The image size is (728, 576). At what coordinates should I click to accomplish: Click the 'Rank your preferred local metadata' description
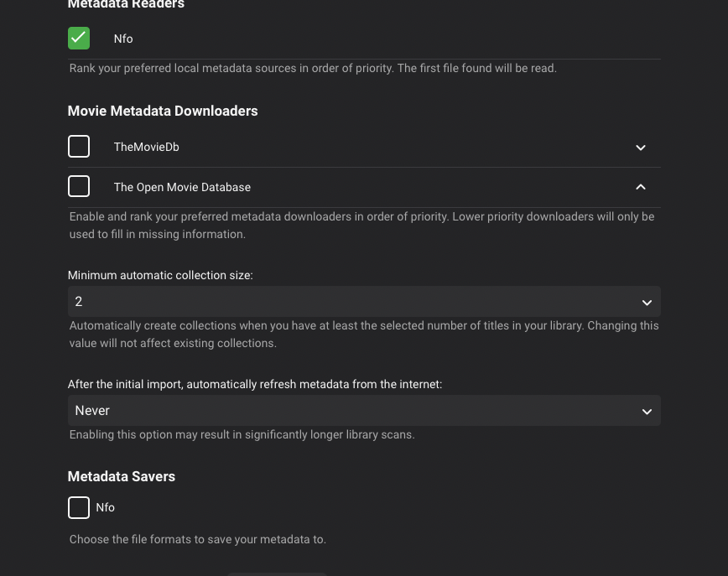(x=313, y=68)
